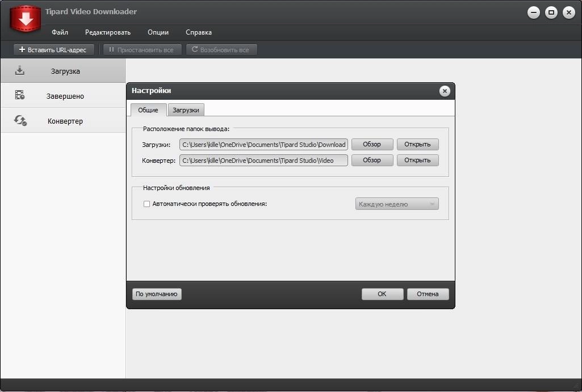Image resolution: width=582 pixels, height=392 pixels.
Task: Click Открыть for the Конвертер folder
Action: pyautogui.click(x=417, y=160)
